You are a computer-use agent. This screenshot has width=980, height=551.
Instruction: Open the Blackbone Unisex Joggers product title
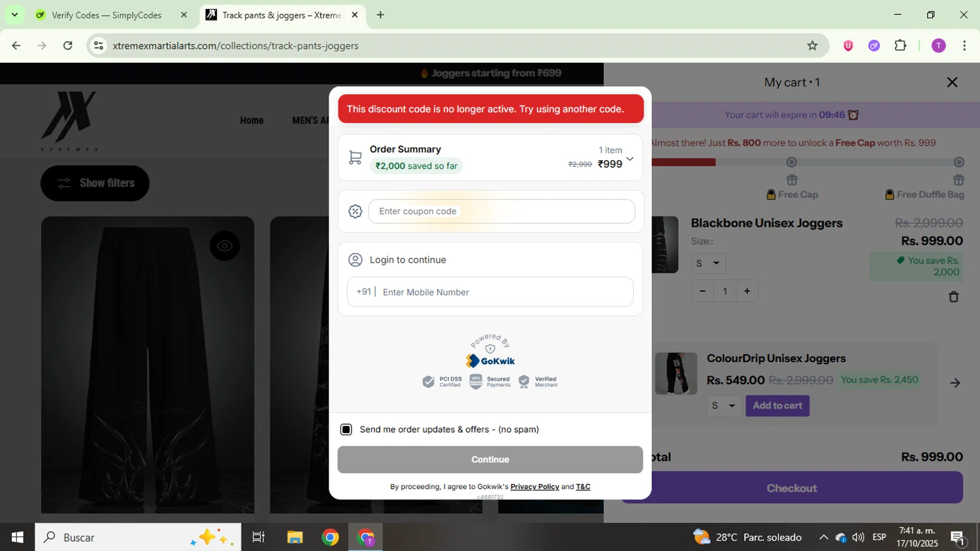(766, 223)
